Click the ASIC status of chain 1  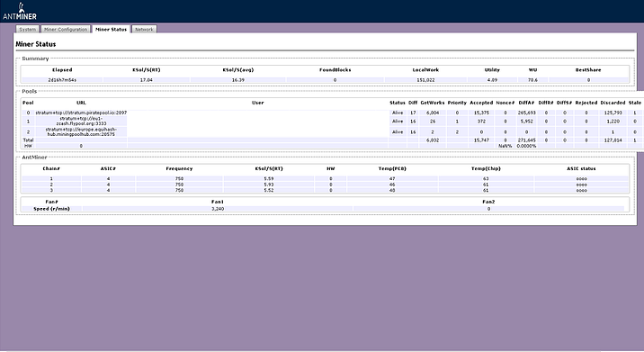pos(582,179)
